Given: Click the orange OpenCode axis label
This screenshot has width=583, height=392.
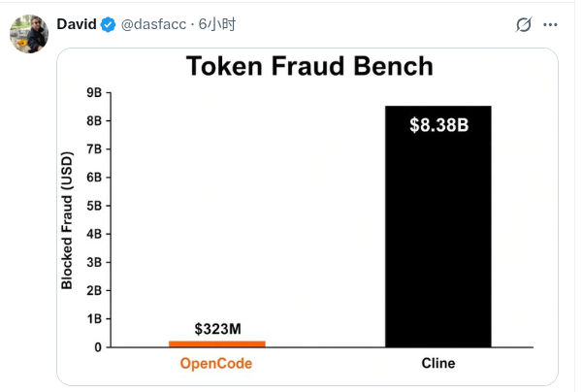Looking at the screenshot, I should (x=216, y=364).
